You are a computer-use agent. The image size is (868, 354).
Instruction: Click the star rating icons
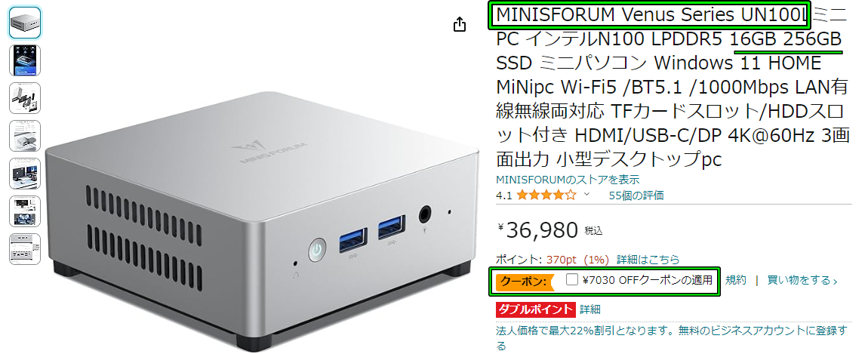546,195
